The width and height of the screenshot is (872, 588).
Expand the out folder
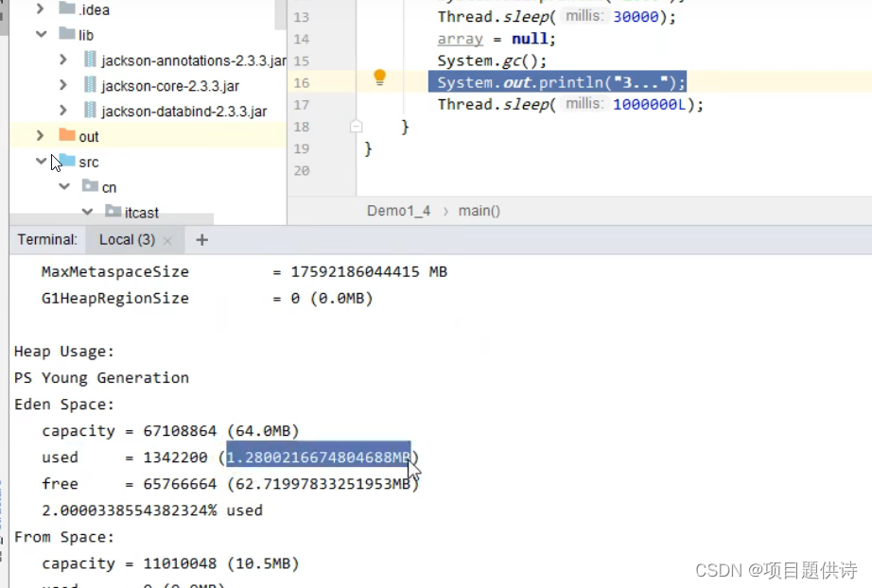(40, 135)
